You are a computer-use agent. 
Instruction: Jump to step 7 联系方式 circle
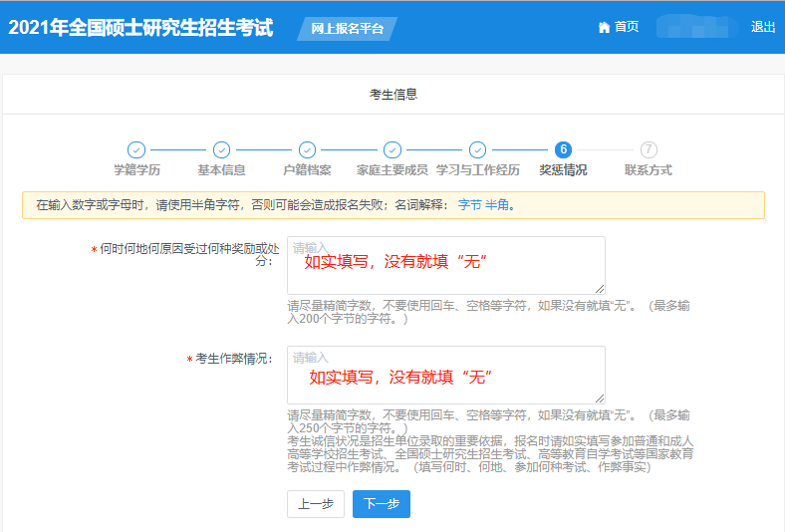point(649,149)
